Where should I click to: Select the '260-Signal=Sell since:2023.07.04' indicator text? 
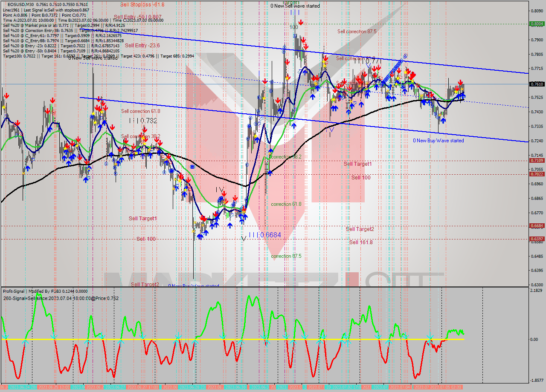point(61,298)
